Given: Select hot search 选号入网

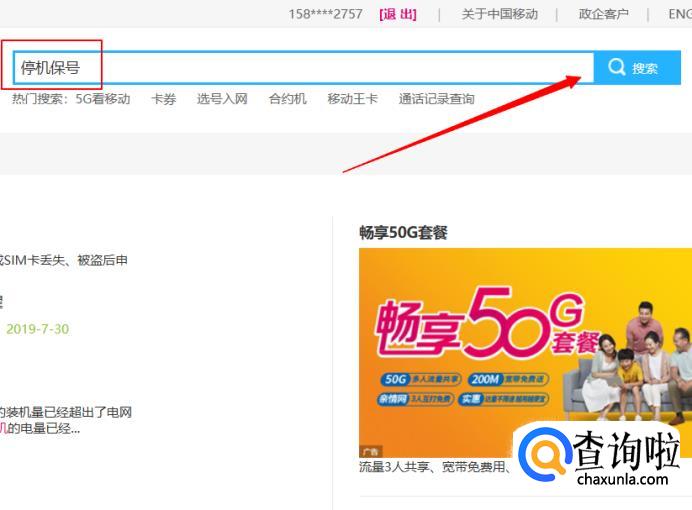Looking at the screenshot, I should coord(222,99).
